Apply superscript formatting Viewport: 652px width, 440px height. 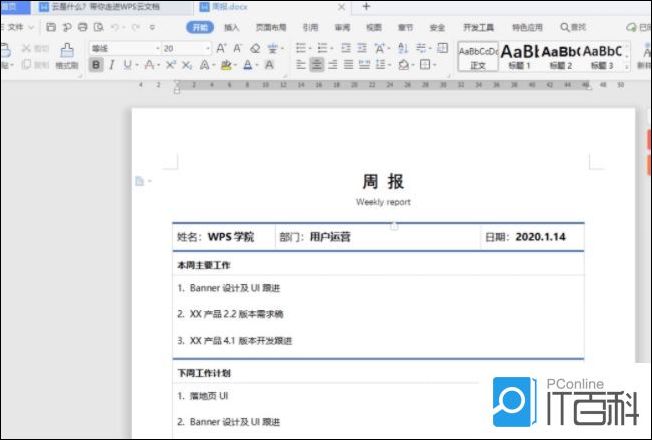pos(171,65)
